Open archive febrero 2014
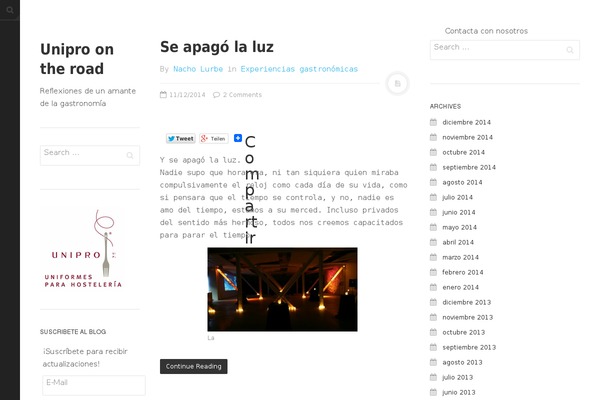 (x=463, y=272)
